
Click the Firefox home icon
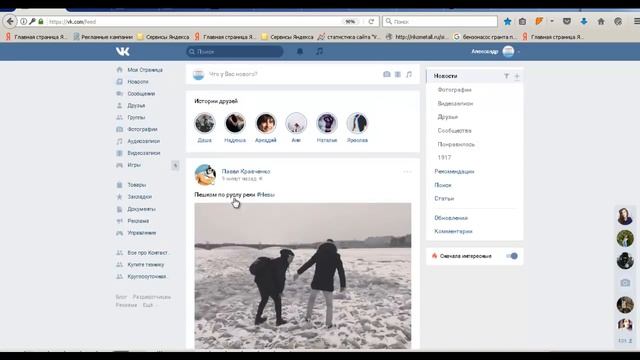[601, 22]
